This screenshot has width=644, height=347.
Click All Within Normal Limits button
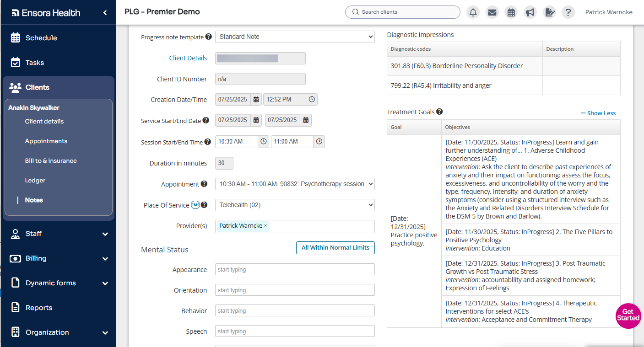336,248
